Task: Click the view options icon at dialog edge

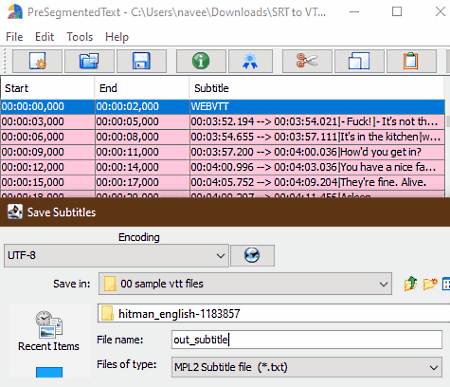Action: point(446,284)
